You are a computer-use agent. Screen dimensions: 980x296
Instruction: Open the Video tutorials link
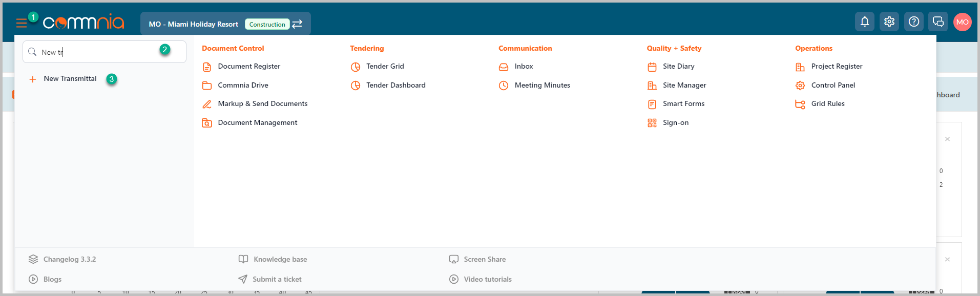pyautogui.click(x=488, y=280)
